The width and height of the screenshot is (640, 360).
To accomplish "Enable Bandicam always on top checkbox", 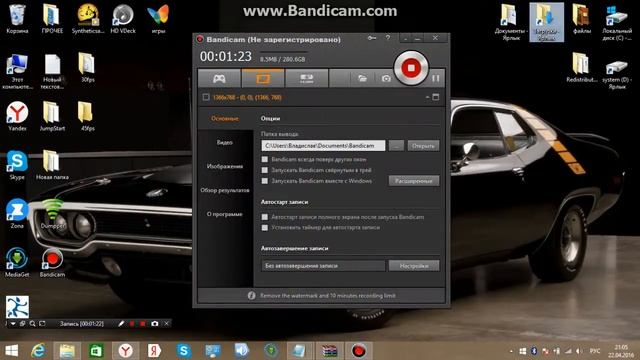I will click(x=264, y=159).
